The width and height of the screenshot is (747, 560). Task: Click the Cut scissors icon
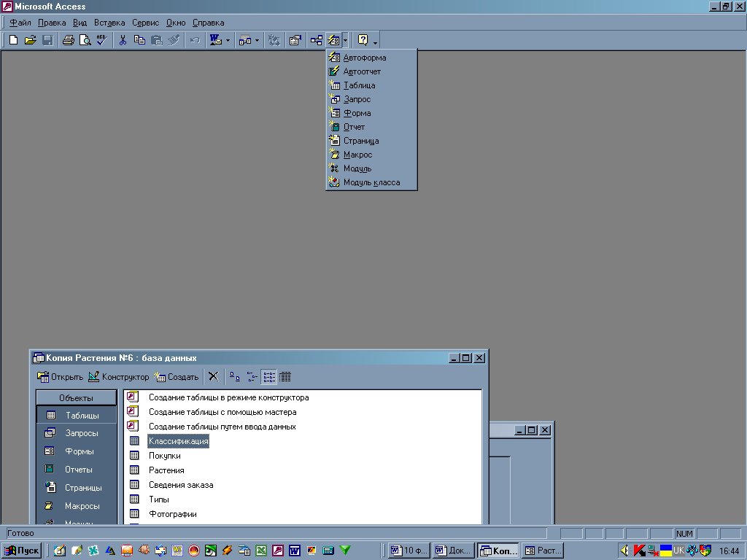123,40
